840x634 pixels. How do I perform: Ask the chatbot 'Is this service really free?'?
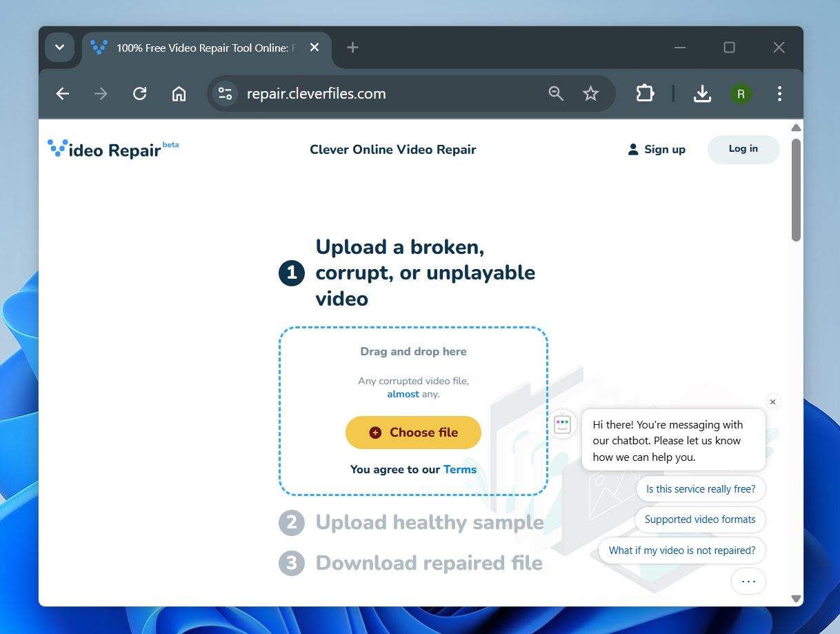(x=701, y=488)
